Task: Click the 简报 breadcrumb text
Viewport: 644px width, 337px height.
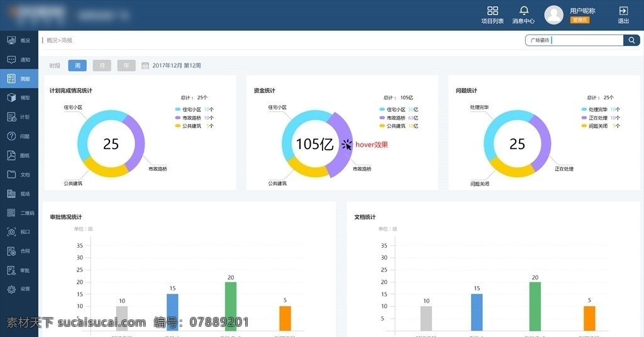Action: click(x=67, y=40)
